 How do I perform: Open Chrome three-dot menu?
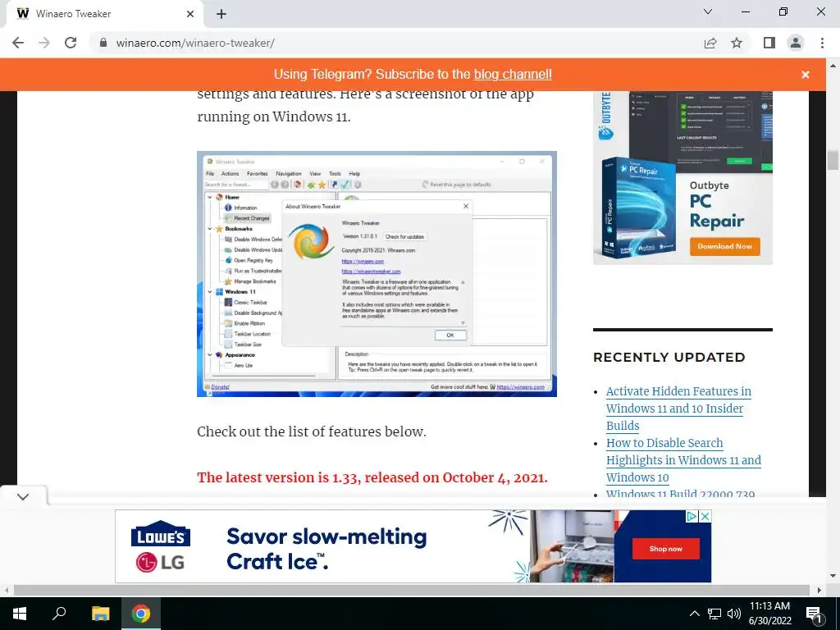pyautogui.click(x=822, y=43)
